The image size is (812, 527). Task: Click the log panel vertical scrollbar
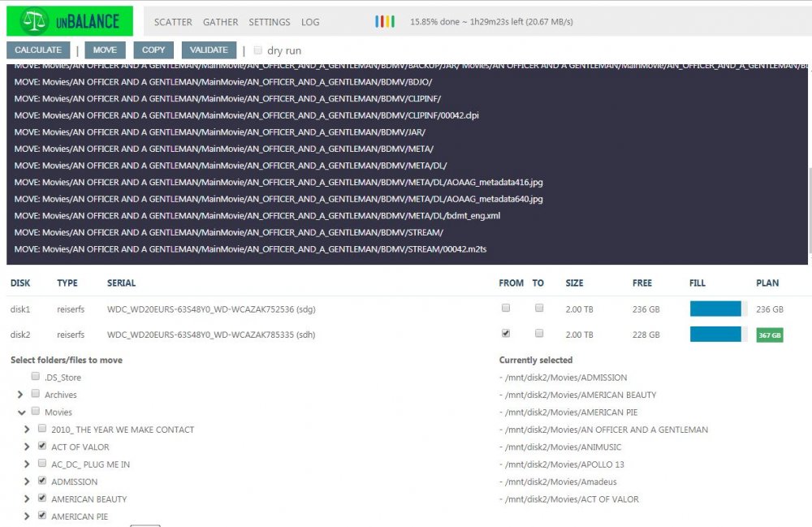point(810,210)
